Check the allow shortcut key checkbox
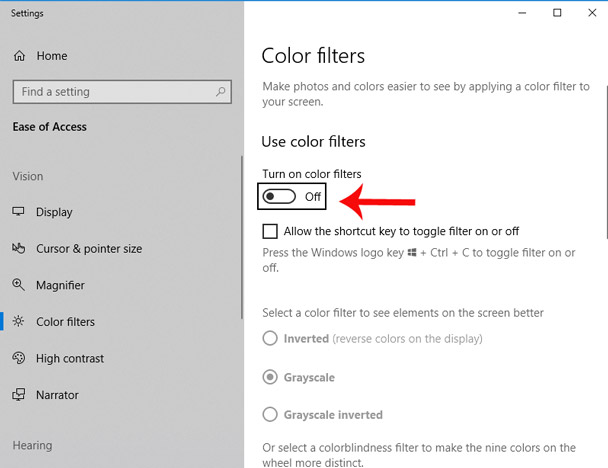Image resolution: width=608 pixels, height=468 pixels. pyautogui.click(x=270, y=231)
